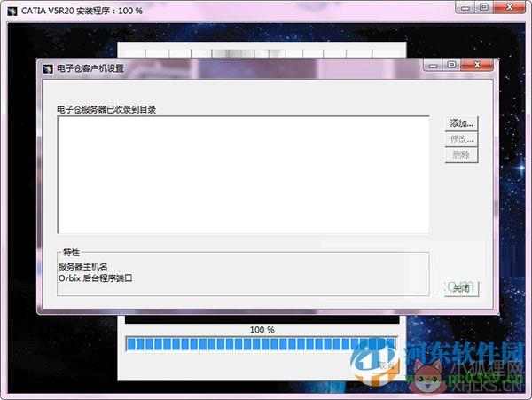Viewport: 532px width, 400px height.
Task: Click the 电子仓客户机设置 dialog title icon
Action: tap(48, 69)
